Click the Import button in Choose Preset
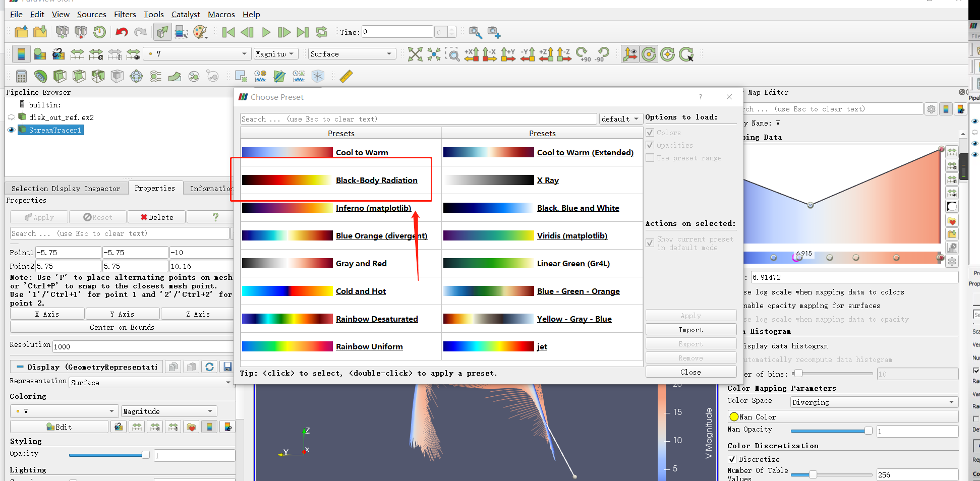Viewport: 980px width, 481px height. tap(690, 329)
